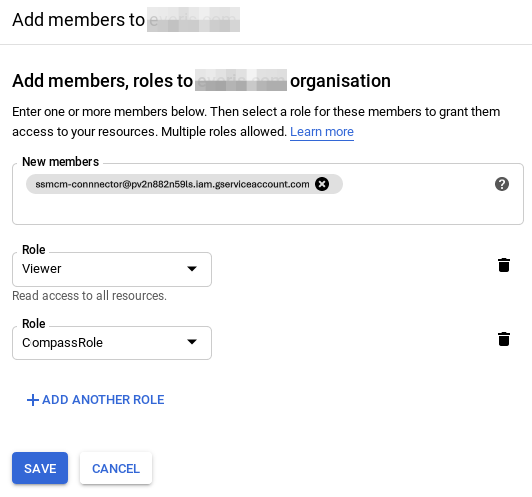Open the help question mark icon
Image resolution: width=532 pixels, height=497 pixels.
502,184
